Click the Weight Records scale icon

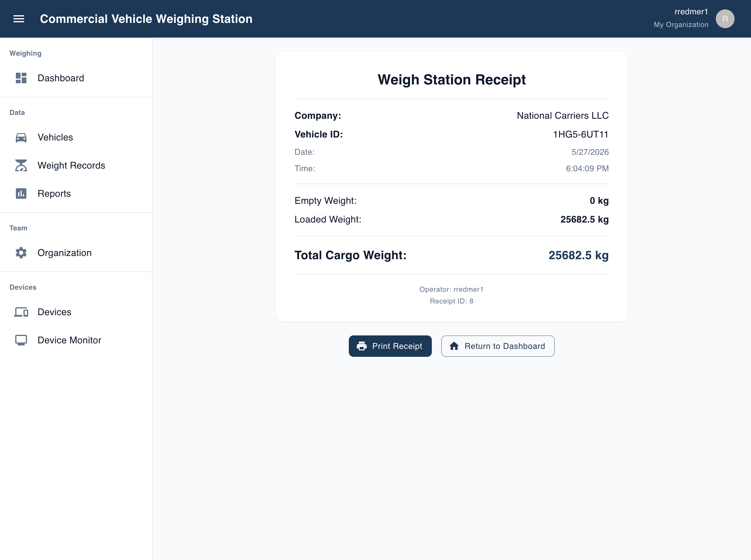click(21, 165)
